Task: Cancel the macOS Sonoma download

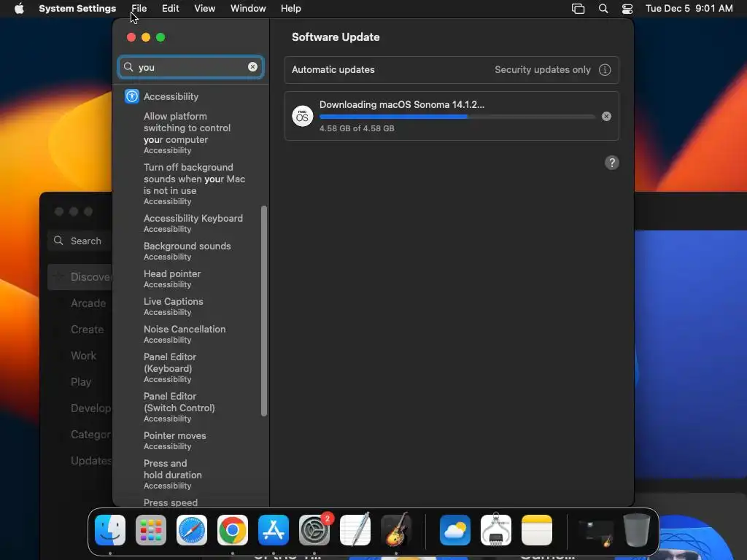Action: (x=606, y=116)
